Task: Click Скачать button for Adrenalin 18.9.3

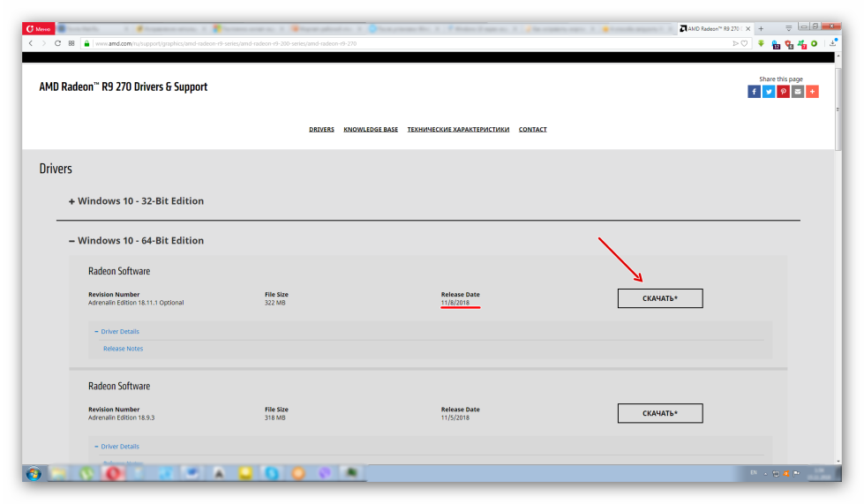Action: pyautogui.click(x=660, y=413)
